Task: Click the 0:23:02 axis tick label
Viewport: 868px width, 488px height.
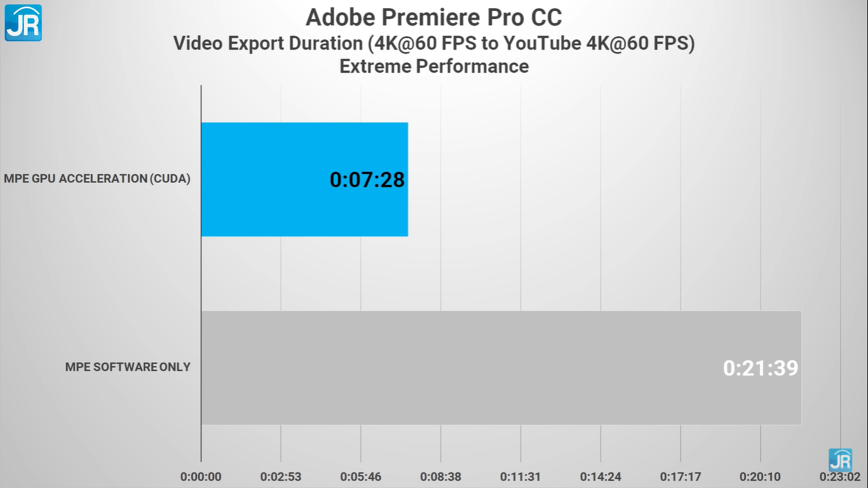Action: [839, 477]
